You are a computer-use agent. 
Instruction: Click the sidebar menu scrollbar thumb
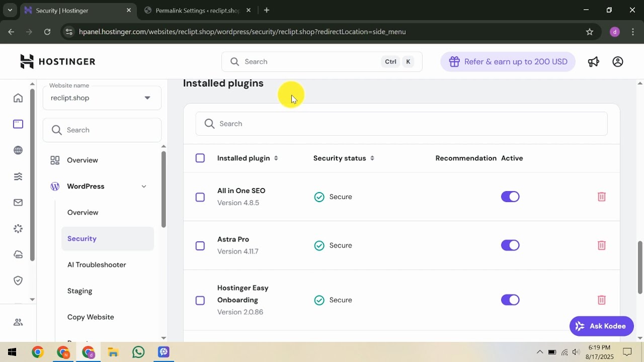(164, 189)
